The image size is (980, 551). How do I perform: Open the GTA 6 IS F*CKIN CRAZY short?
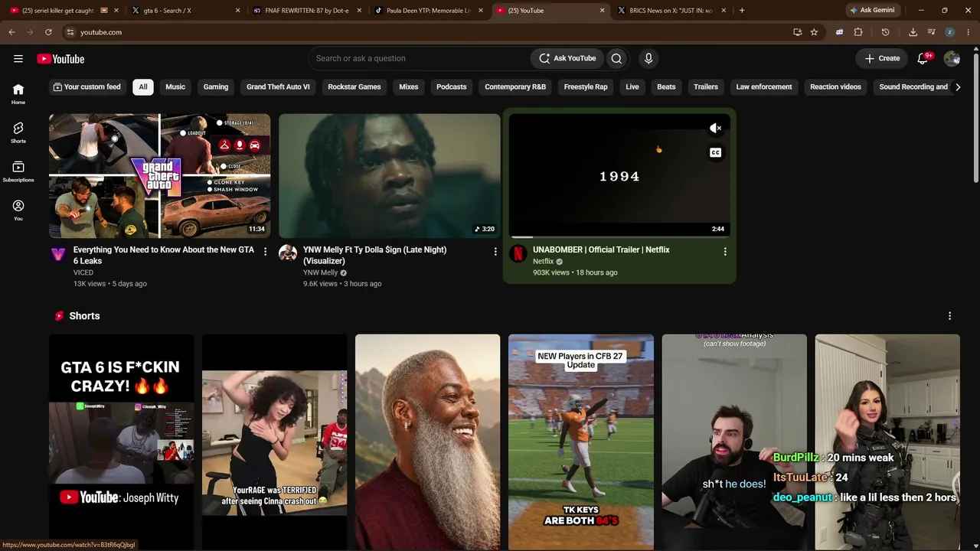122,442
